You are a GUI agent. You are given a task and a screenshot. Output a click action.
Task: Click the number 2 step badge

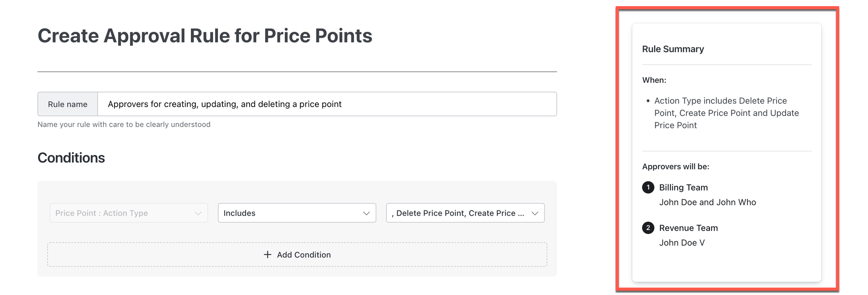pyautogui.click(x=648, y=228)
